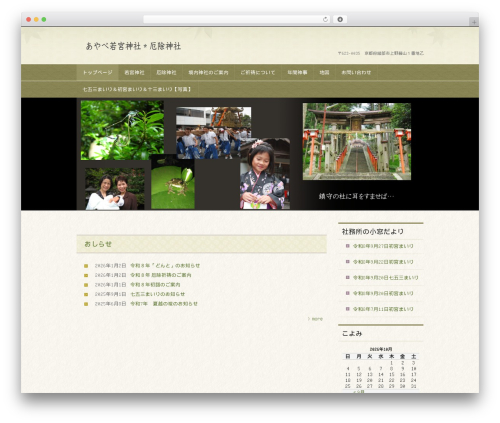Open the 夏越の祓のお知らせ news link

tap(164, 304)
